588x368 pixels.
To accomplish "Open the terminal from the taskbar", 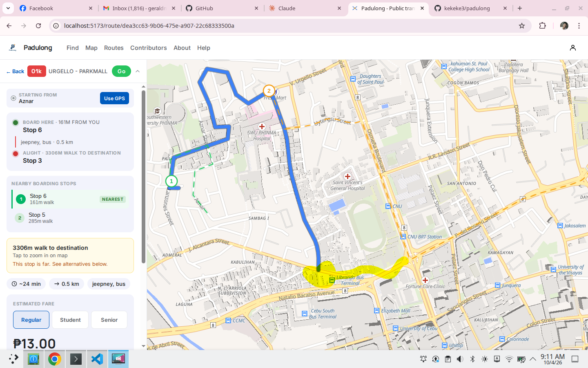I will tap(76, 359).
